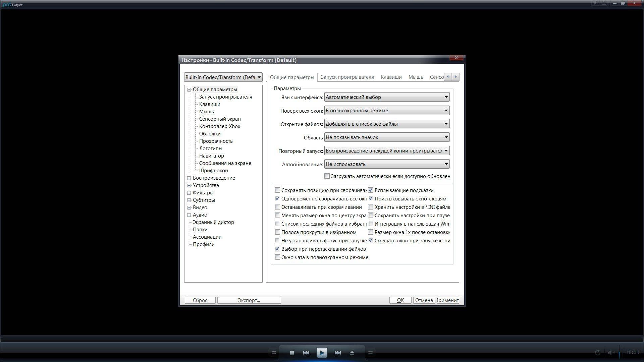Screen dimensions: 644x362
Task: Click the minimize-to-tray icon beside the pin
Action: click(x=603, y=3)
